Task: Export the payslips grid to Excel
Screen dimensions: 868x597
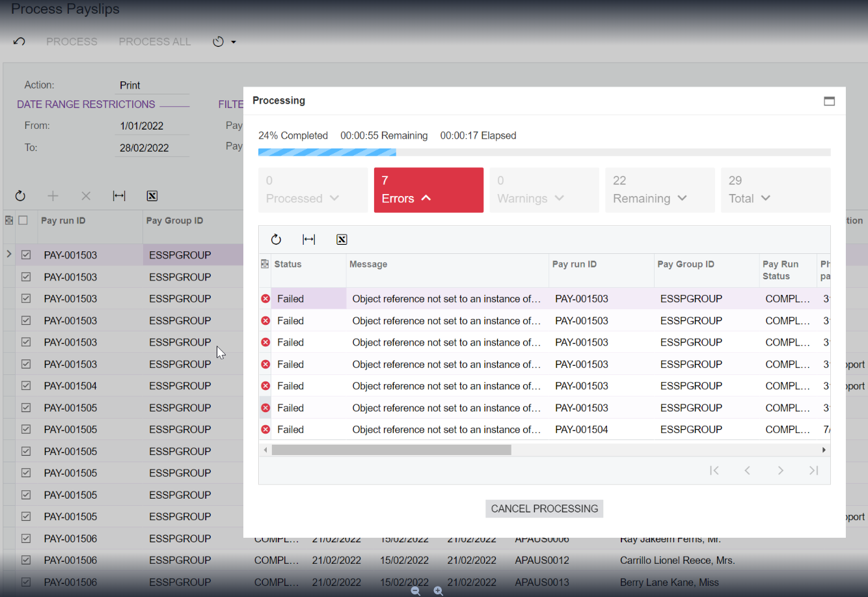Action: coord(152,195)
